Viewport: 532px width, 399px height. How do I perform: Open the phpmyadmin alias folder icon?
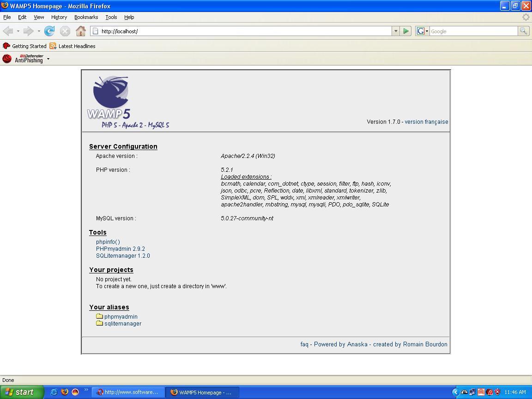99,316
